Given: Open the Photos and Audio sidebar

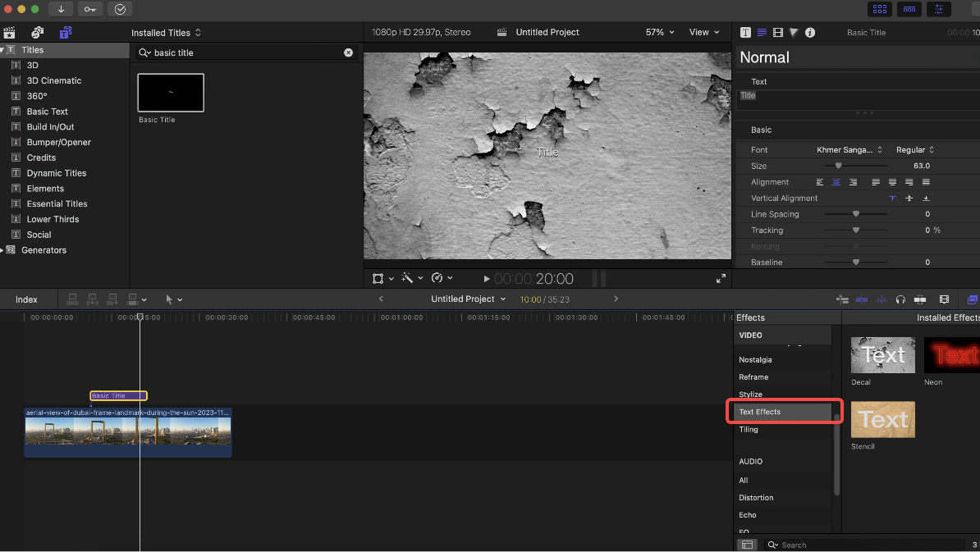Looking at the screenshot, I should coord(37,33).
